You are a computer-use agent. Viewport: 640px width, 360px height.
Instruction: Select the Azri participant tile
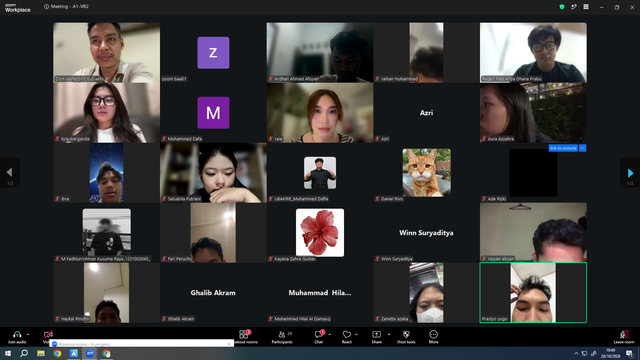(x=427, y=113)
